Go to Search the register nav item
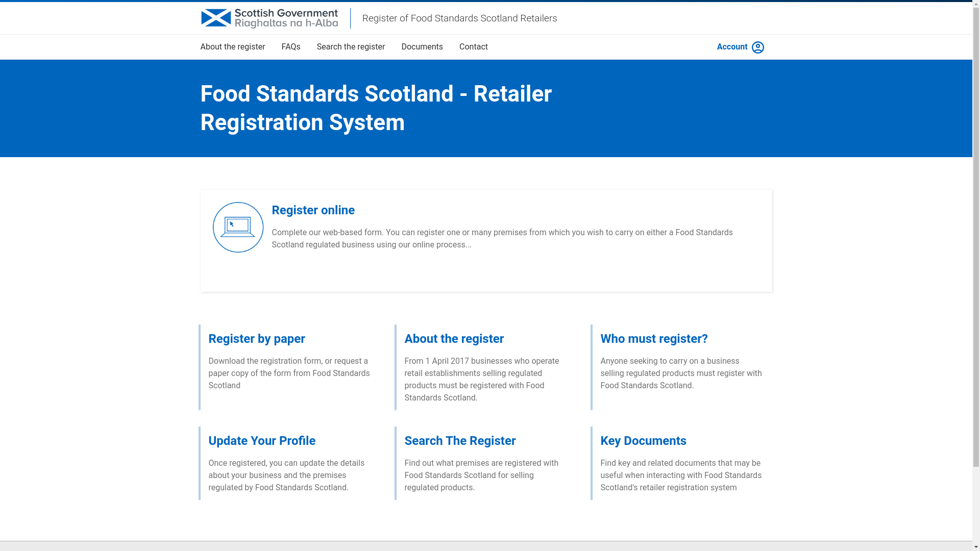This screenshot has width=980, height=551. [x=351, y=47]
